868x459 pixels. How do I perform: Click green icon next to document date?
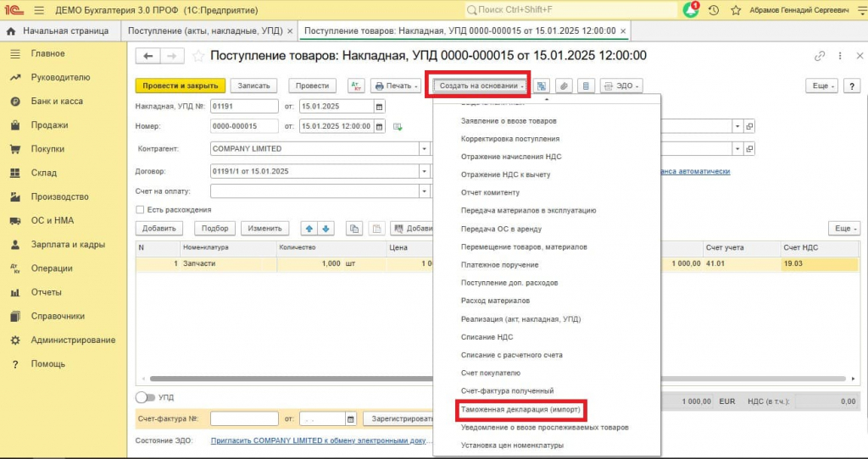[x=398, y=127]
